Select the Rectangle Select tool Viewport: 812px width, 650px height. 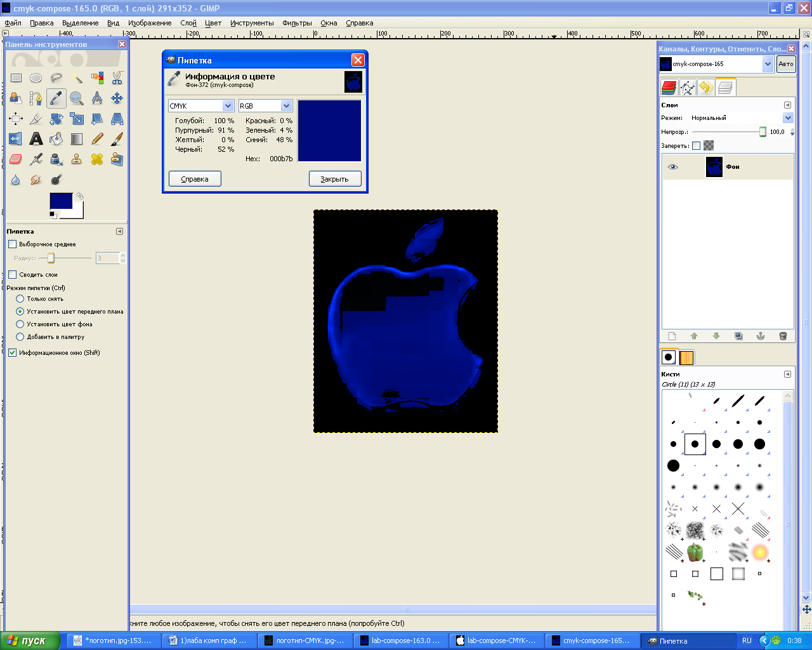[x=16, y=78]
